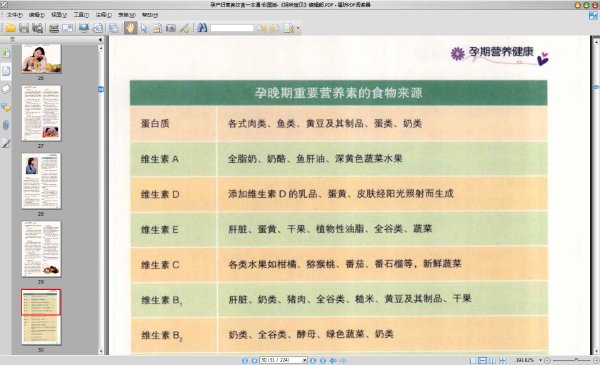Viewport: 600px width, 365px height.
Task: Open the Bookmarks panel in sidebar
Action: point(6,52)
